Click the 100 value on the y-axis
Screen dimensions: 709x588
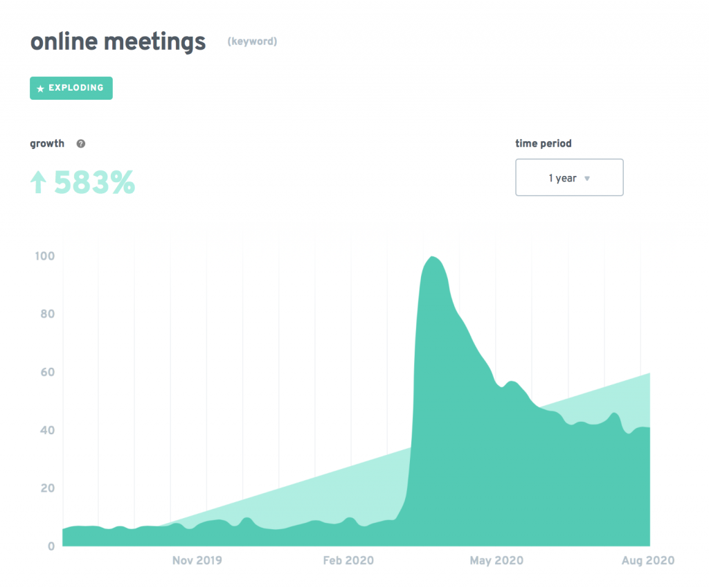pos(44,256)
